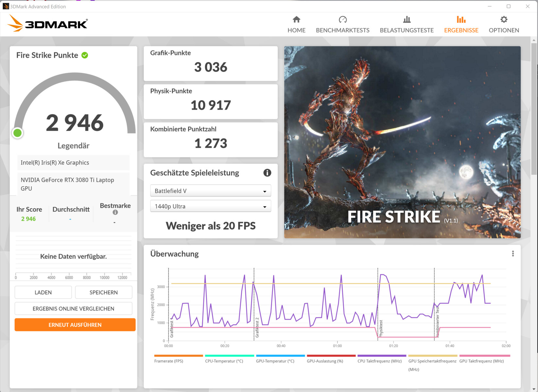Minimize the 3DMark window
The image size is (538, 392).
490,6
